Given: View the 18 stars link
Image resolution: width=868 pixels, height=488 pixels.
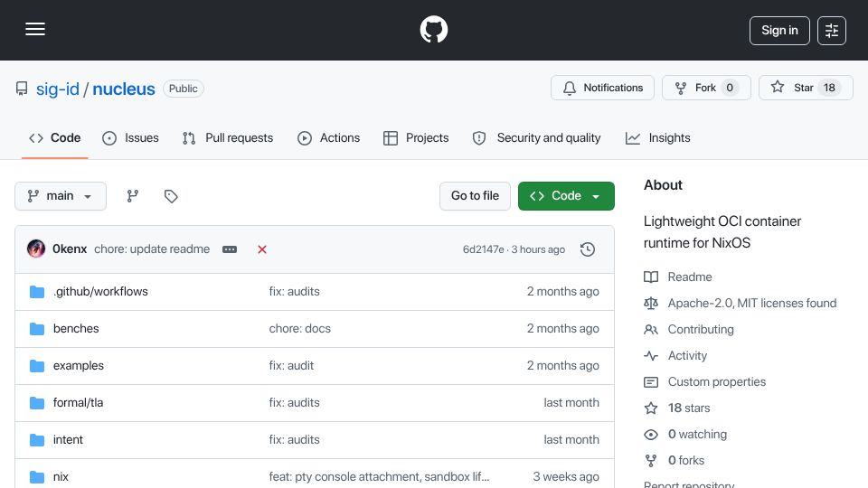Looking at the screenshot, I should (677, 408).
